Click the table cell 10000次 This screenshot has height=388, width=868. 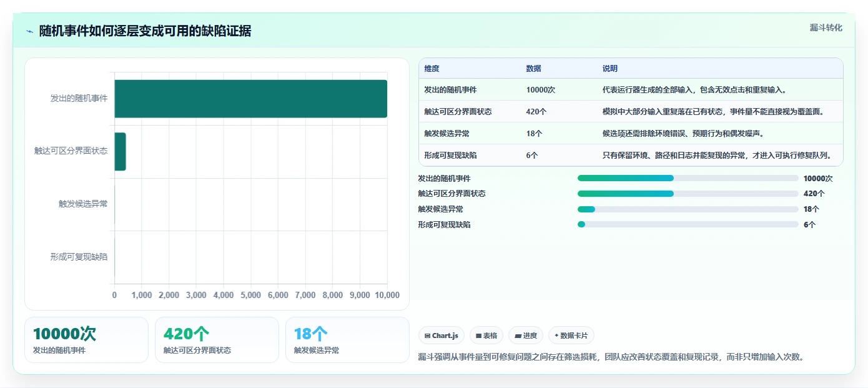[541, 90]
